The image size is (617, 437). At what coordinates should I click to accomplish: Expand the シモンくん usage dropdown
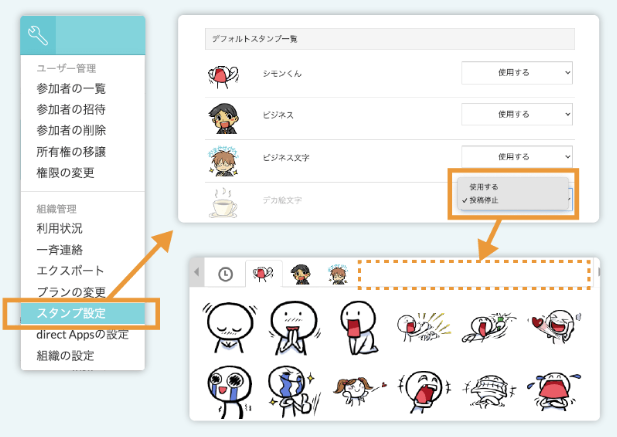[x=517, y=73]
